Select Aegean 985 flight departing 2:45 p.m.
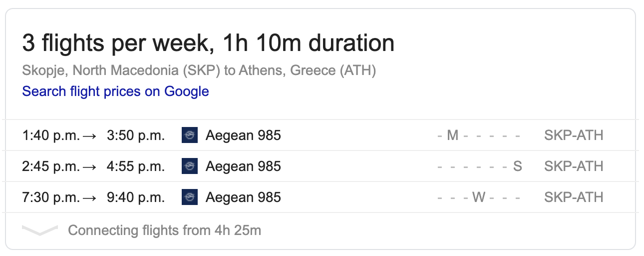Screen dimensions: 644x256 320,166
